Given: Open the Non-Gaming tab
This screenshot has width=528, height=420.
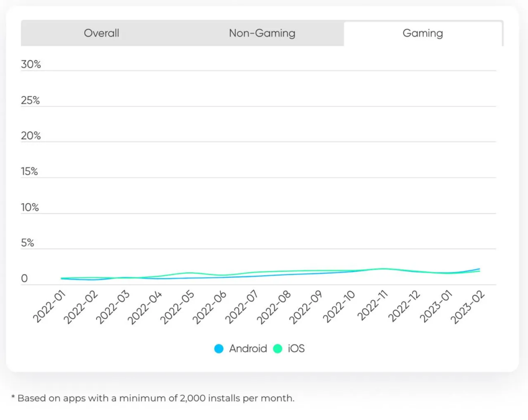Looking at the screenshot, I should (x=262, y=33).
